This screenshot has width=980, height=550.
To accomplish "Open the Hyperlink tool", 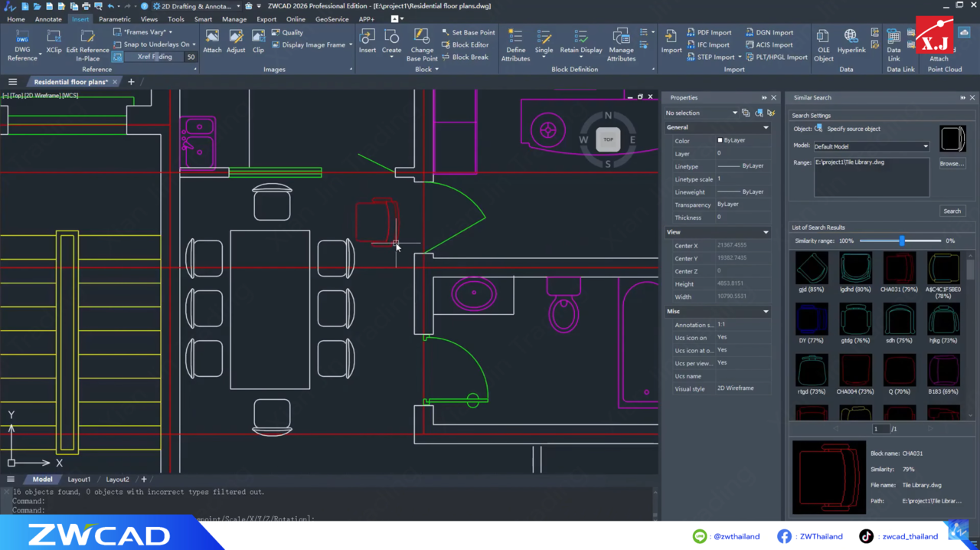I will point(851,41).
